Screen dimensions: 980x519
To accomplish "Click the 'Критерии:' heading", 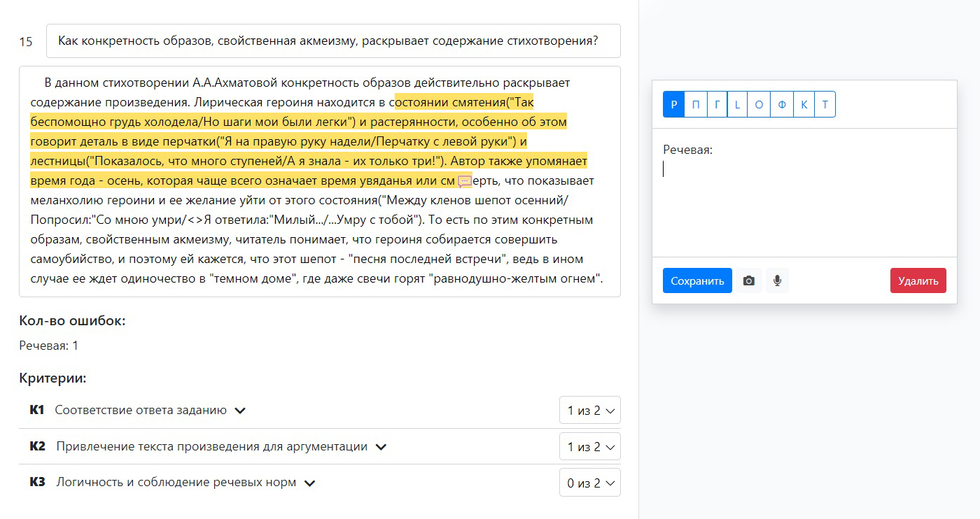I will 52,378.
